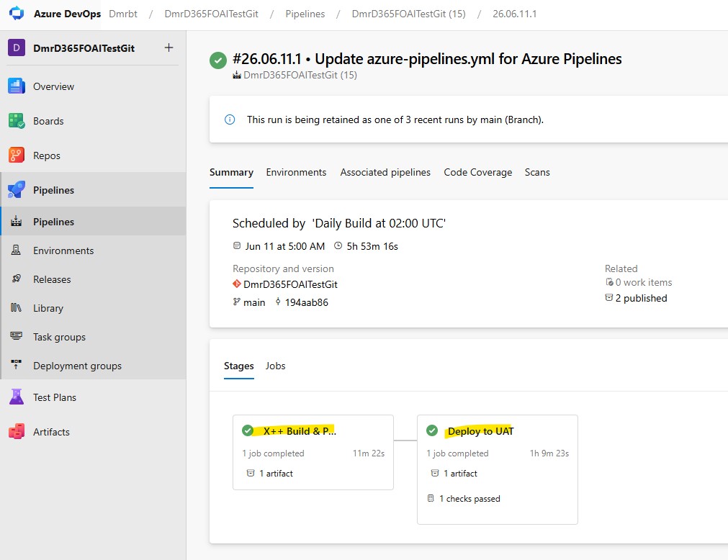Open pipeline link under run title
This screenshot has width=728, height=560.
tap(300, 75)
